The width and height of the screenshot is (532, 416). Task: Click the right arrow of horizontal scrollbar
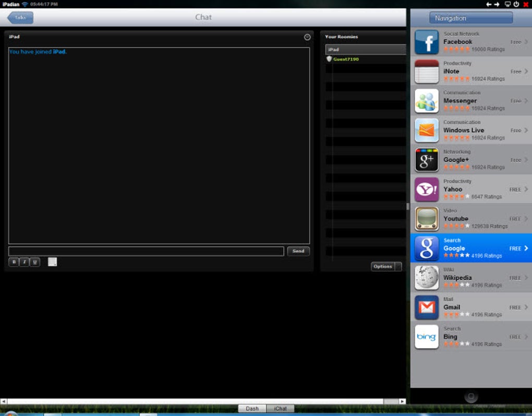[403, 401]
